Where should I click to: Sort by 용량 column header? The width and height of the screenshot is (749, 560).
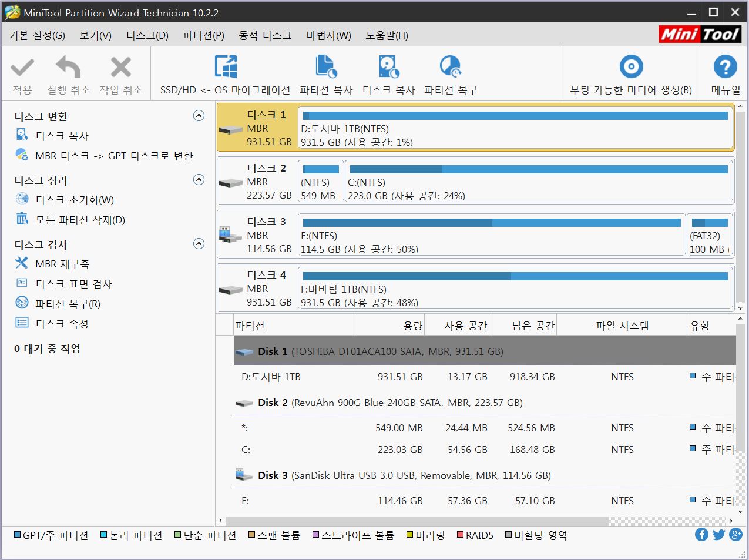391,325
